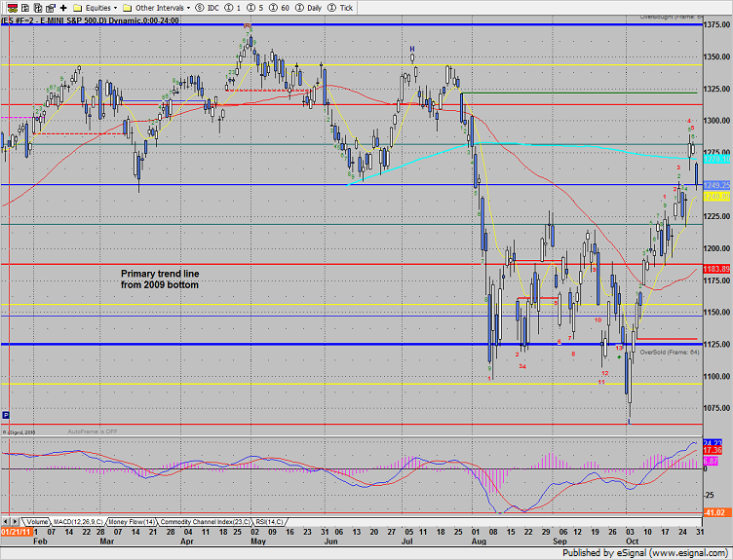Click the 'May' month label on time axis

(x=258, y=541)
